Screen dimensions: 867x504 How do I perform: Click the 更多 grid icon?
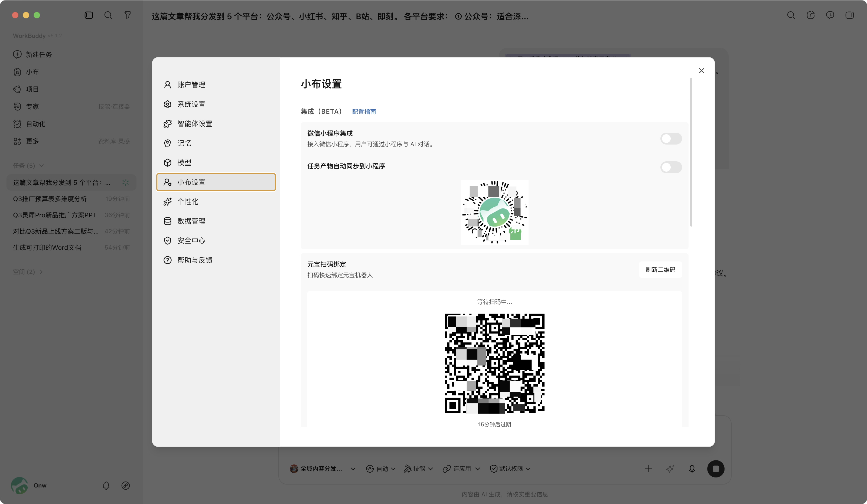coord(17,141)
